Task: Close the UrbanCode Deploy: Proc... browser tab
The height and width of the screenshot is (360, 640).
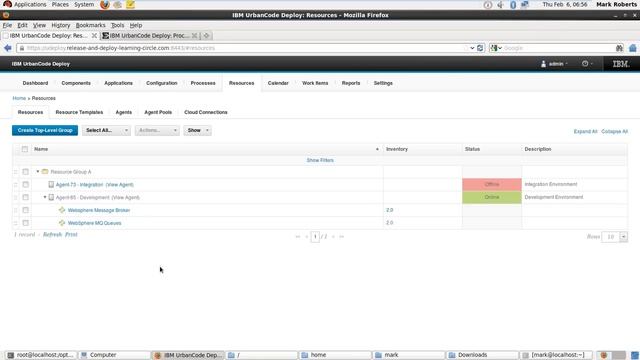Action: click(195, 36)
